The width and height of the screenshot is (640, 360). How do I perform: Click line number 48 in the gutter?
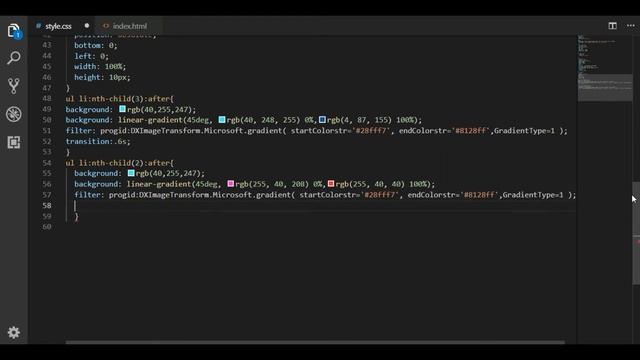[x=47, y=98]
